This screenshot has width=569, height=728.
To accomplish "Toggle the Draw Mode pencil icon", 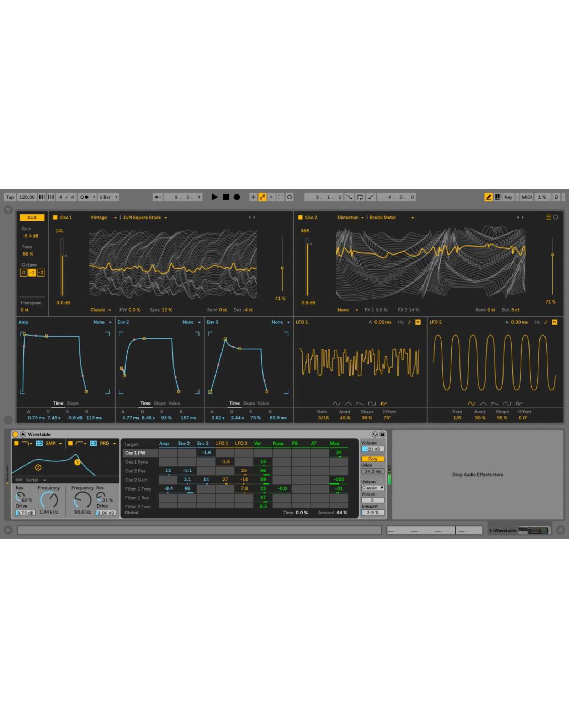I will pyautogui.click(x=488, y=197).
